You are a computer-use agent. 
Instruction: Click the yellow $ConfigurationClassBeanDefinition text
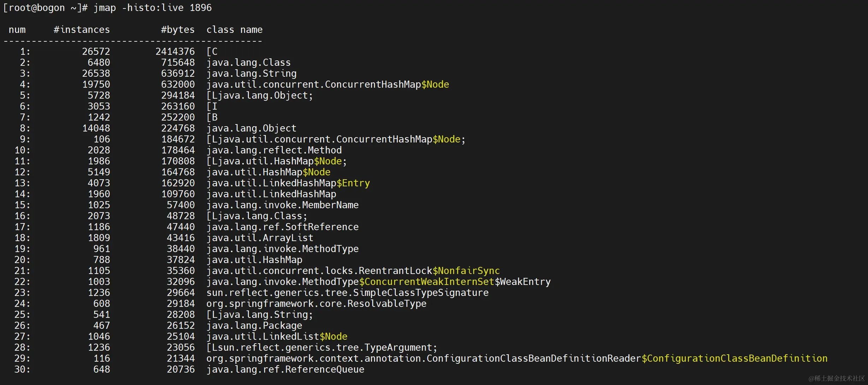click(x=734, y=358)
